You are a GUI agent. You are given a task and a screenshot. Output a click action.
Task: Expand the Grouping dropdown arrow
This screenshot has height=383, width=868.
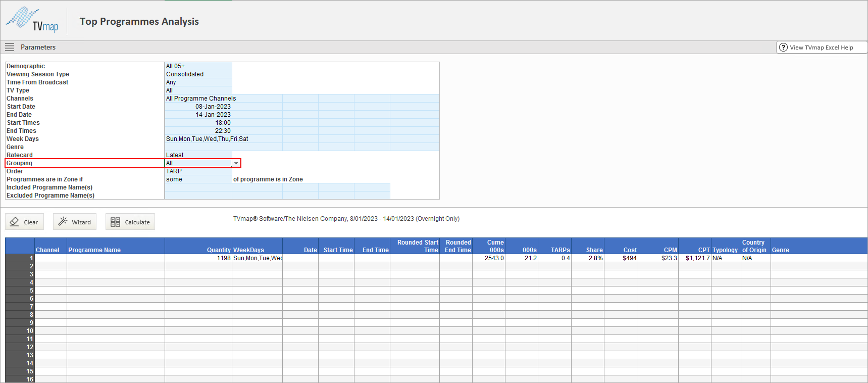(236, 163)
